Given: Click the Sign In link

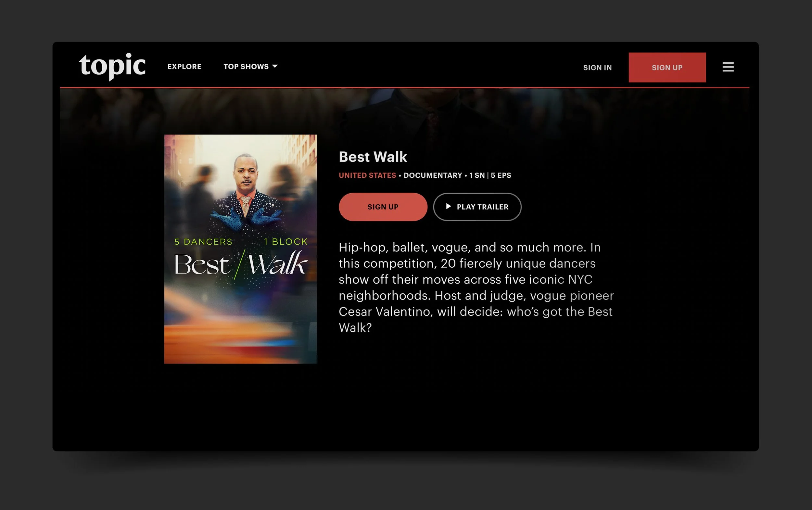Looking at the screenshot, I should point(597,68).
